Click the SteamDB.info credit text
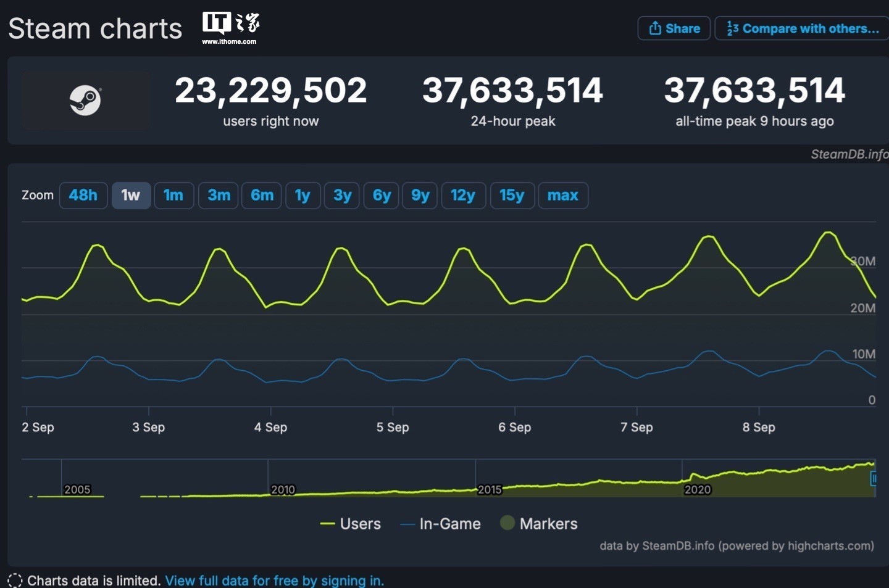The image size is (889, 588). pyautogui.click(x=849, y=154)
